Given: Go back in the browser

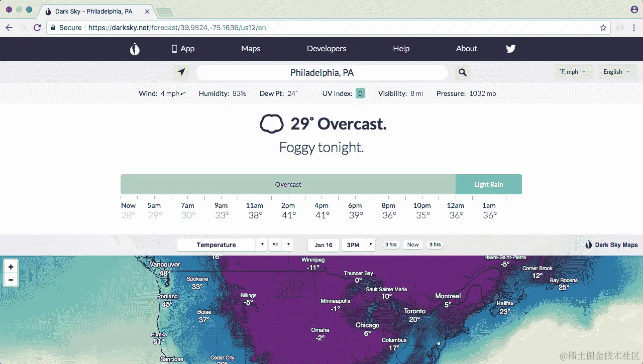Looking at the screenshot, I should click(9, 28).
